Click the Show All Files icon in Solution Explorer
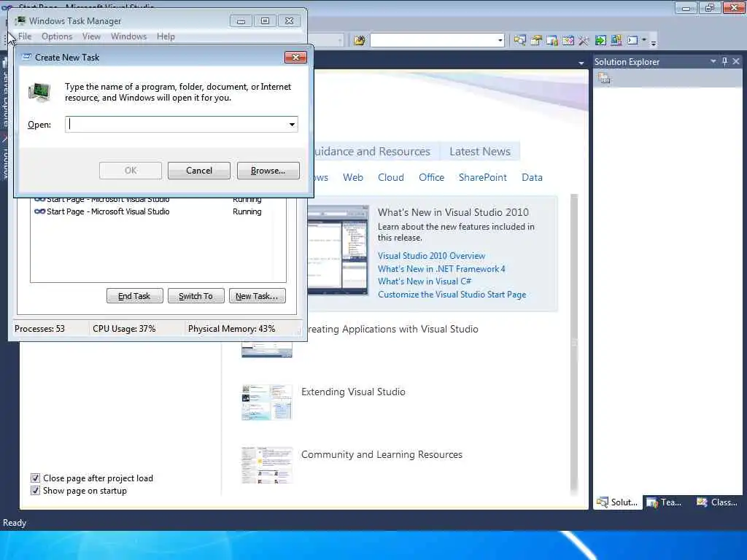Viewport: 747px width, 560px height. pos(604,79)
